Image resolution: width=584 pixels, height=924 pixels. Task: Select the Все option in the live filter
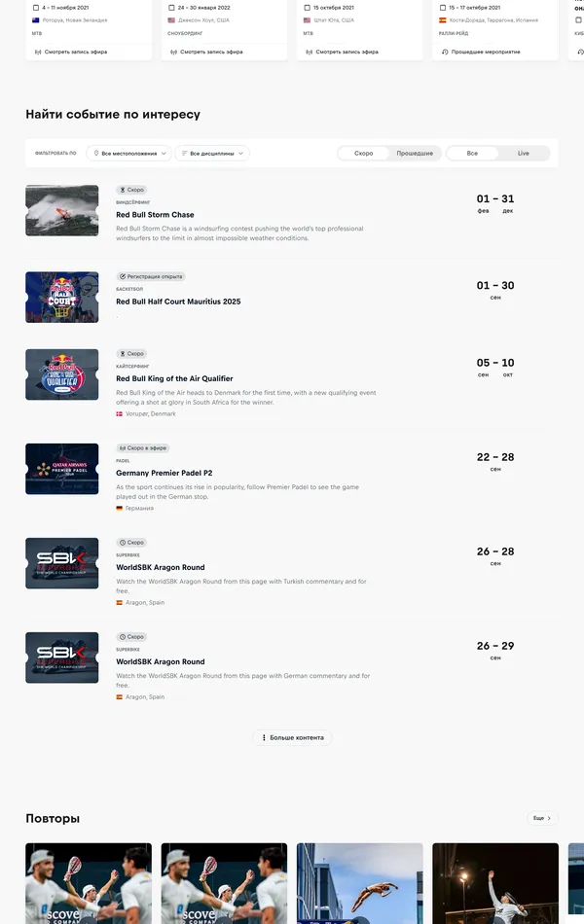[472, 154]
